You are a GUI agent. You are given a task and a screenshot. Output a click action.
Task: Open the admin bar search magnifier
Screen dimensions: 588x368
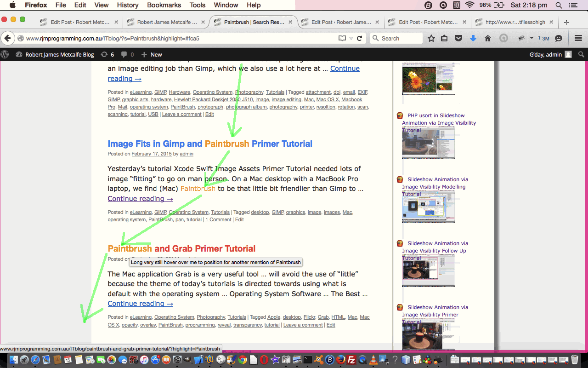coord(581,54)
